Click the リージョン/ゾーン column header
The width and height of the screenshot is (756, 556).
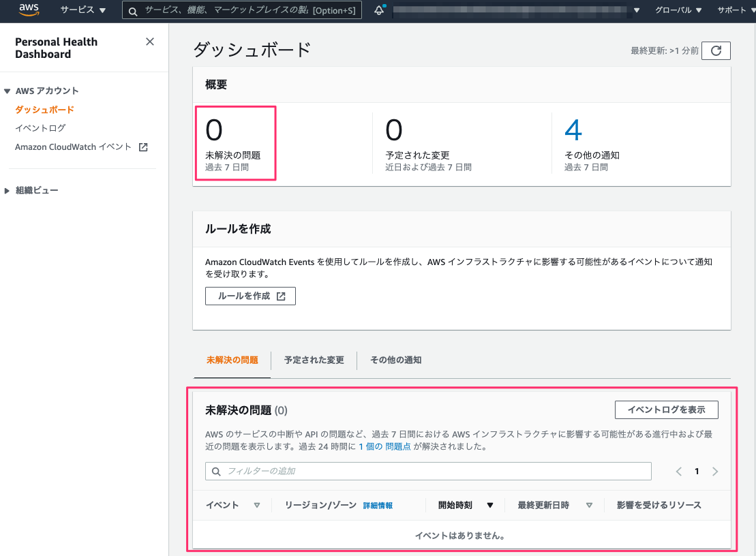tap(320, 505)
